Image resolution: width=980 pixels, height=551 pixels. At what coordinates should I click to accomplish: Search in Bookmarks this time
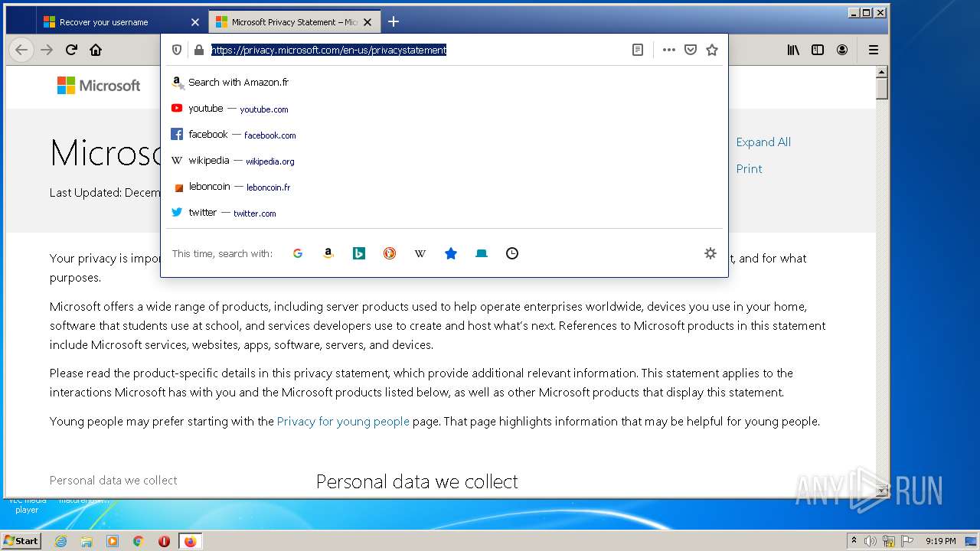pos(451,253)
